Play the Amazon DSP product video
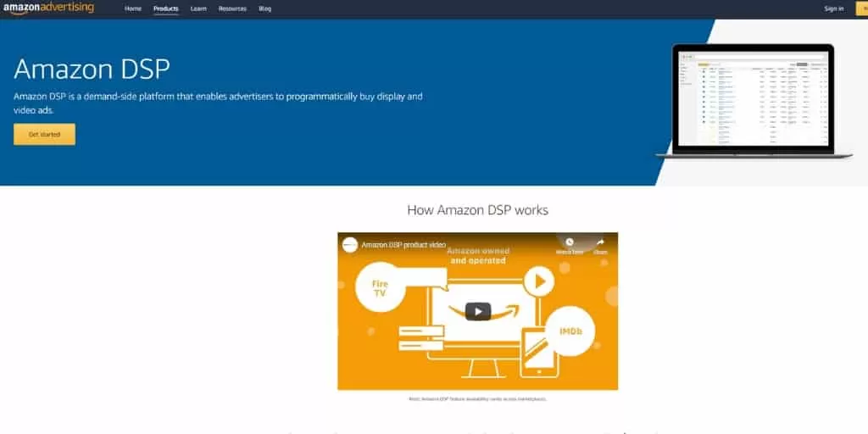Image resolution: width=868 pixels, height=434 pixels. pos(478,311)
